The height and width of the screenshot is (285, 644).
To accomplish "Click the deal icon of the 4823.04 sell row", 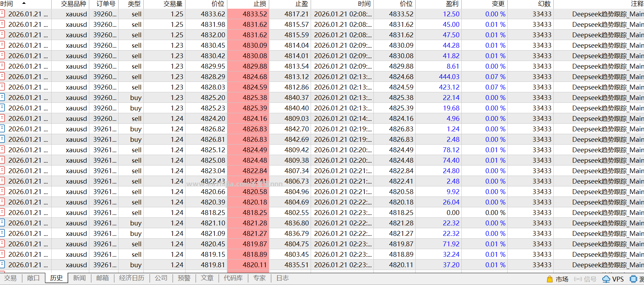I will (2, 171).
